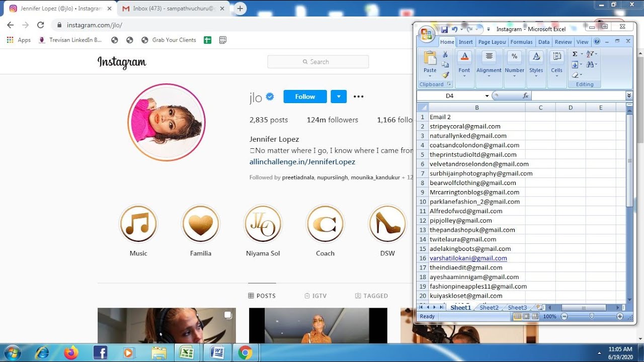Click the 124m followers count
644x362 pixels.
pos(333,120)
